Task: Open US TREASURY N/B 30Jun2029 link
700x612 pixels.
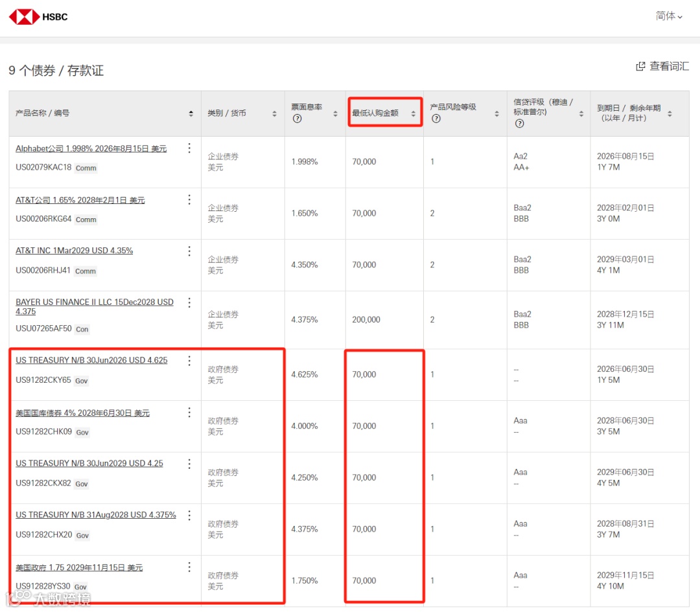Action: click(x=89, y=464)
